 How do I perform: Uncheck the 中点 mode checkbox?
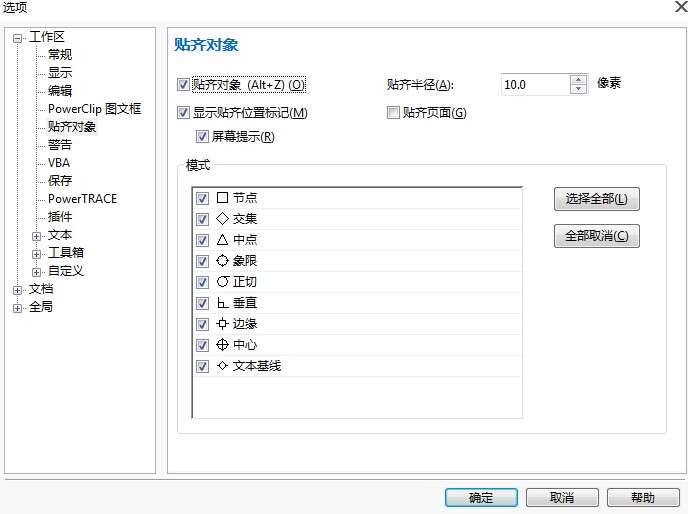pos(202,240)
